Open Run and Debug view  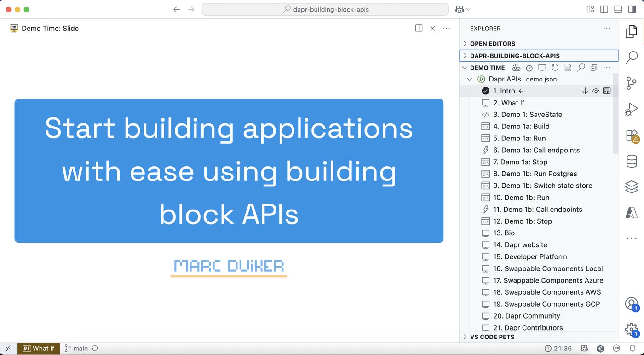(x=632, y=110)
